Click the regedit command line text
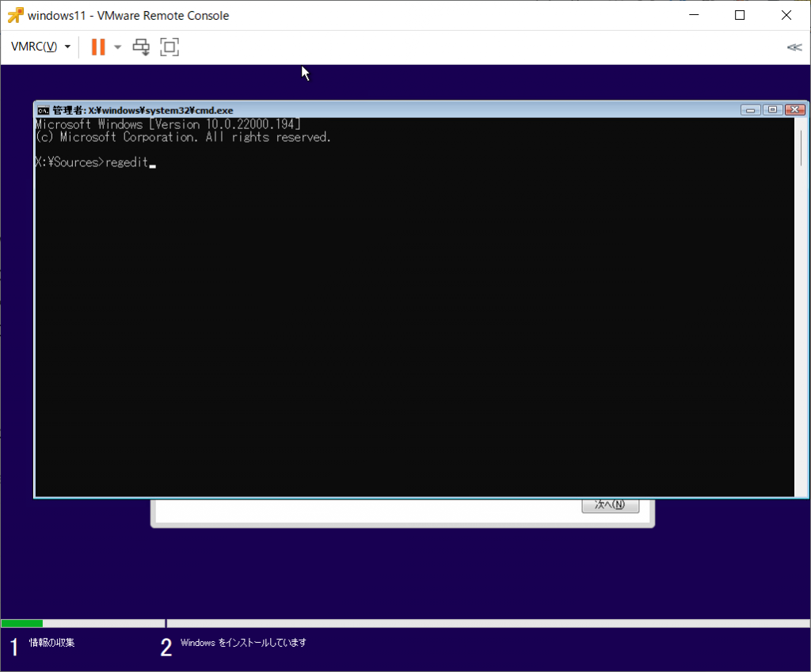This screenshot has width=811, height=672. pyautogui.click(x=127, y=162)
